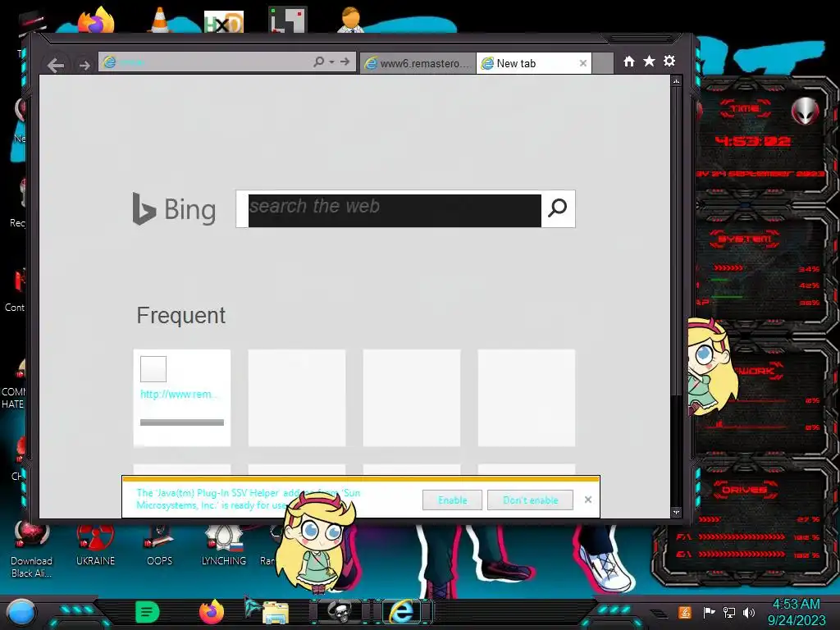840x630 pixels.
Task: Click the Internet Explorer taskbar button
Action: click(404, 611)
